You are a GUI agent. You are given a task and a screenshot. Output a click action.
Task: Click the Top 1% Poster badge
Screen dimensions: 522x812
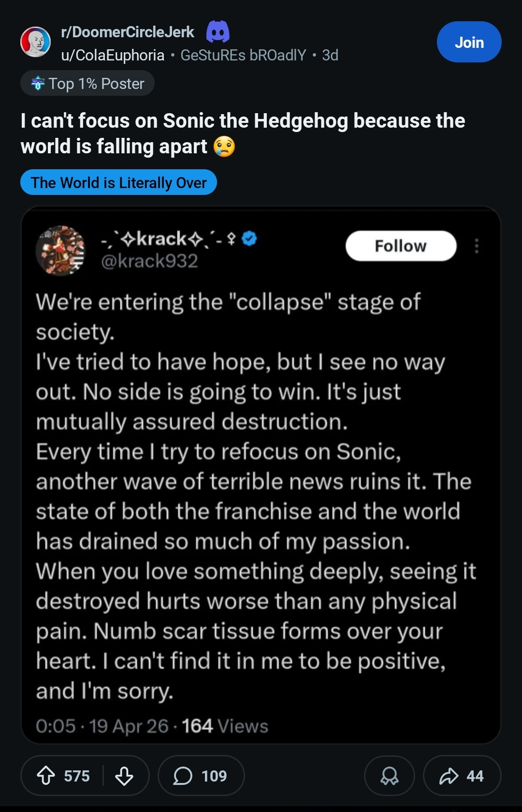coord(87,84)
